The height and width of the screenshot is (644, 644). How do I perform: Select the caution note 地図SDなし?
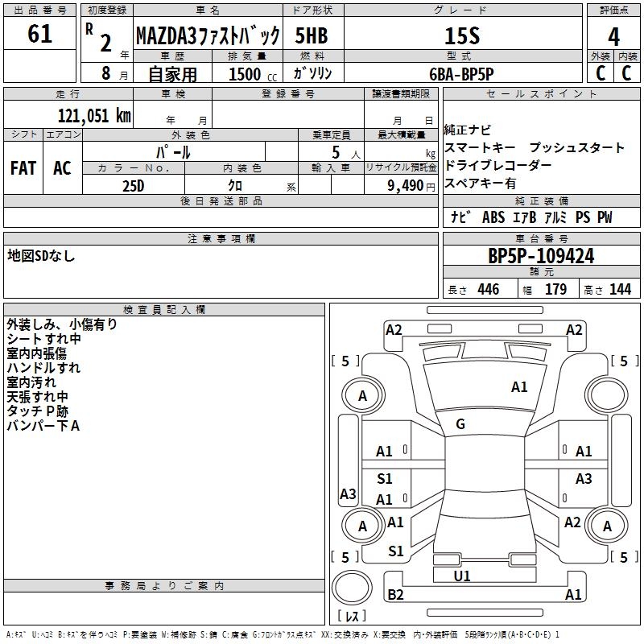point(41,256)
